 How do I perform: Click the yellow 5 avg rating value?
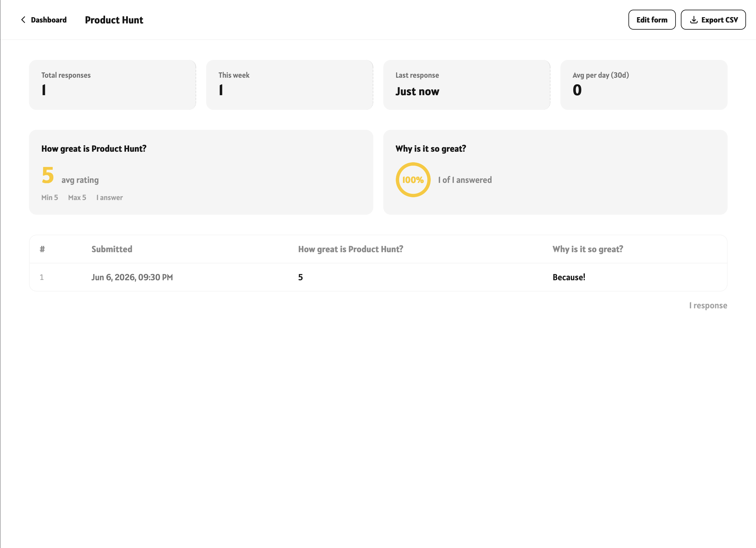click(48, 175)
